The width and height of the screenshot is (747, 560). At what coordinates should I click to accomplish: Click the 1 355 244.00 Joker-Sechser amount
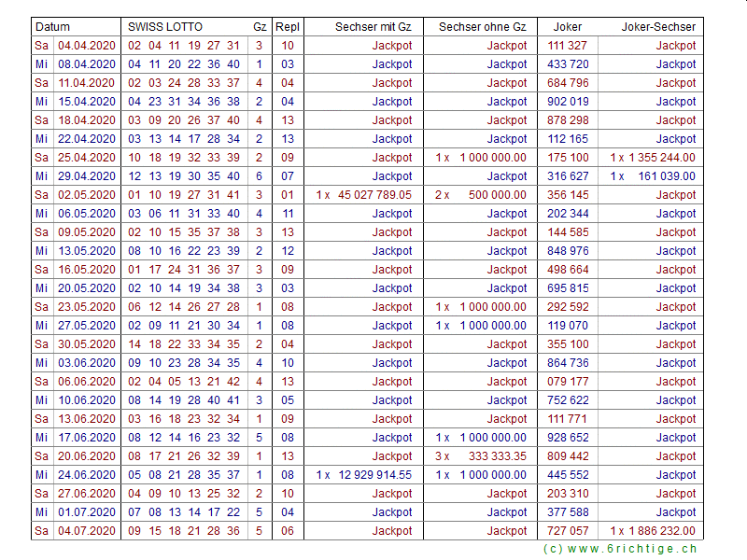(661, 158)
